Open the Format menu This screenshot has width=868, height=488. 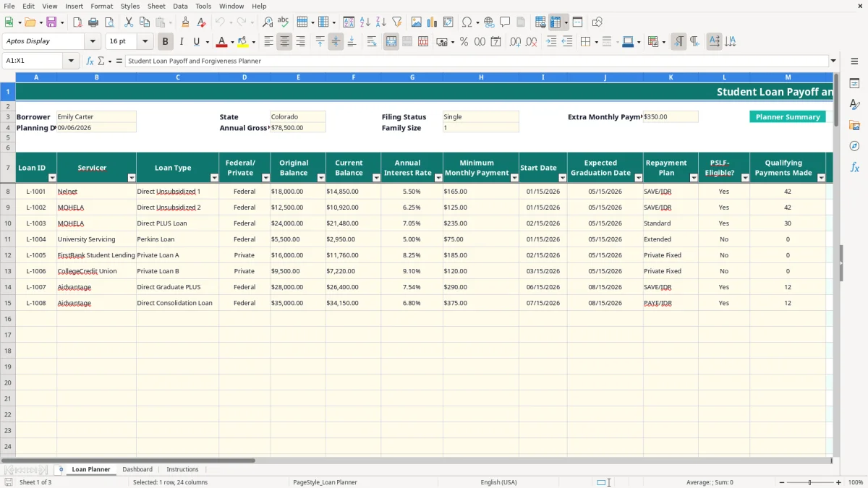(x=101, y=6)
